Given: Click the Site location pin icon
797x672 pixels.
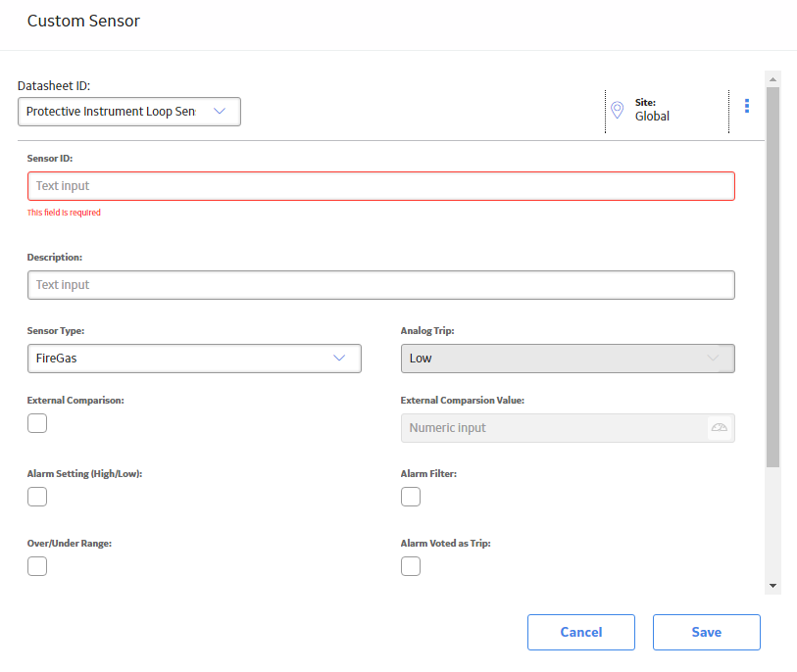Looking at the screenshot, I should [617, 110].
